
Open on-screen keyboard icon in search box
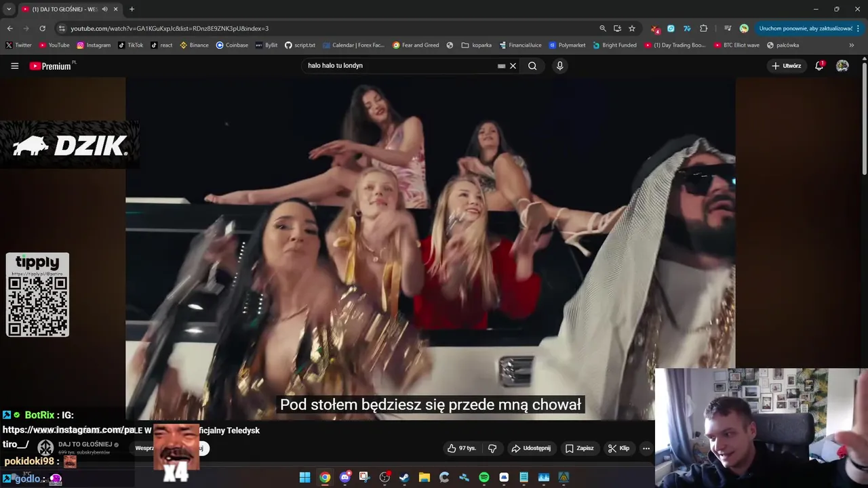tap(501, 66)
